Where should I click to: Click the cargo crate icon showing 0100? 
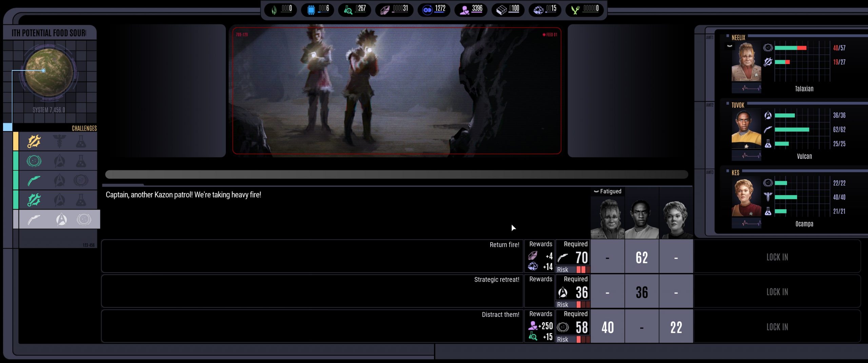501,10
